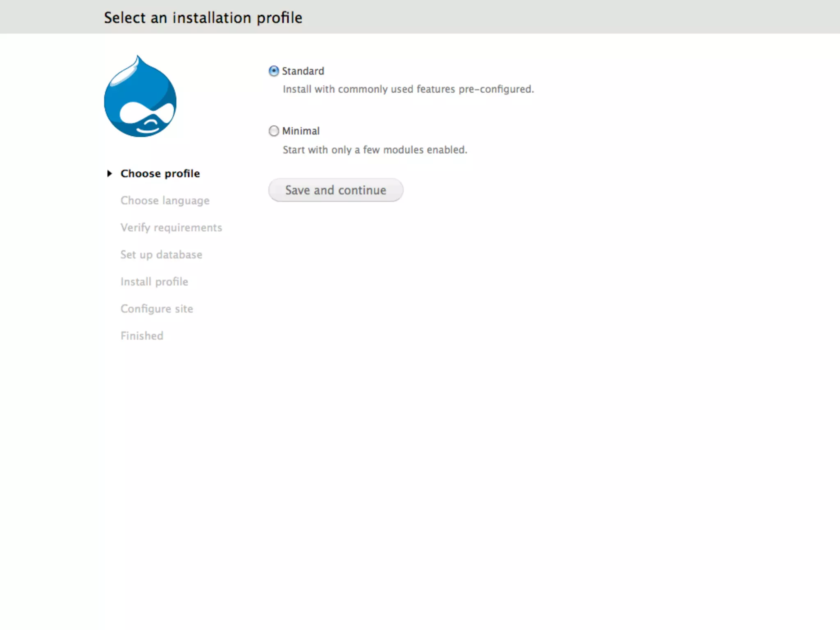Click the Finished step
Screen dimensions: 840x630
tap(142, 336)
